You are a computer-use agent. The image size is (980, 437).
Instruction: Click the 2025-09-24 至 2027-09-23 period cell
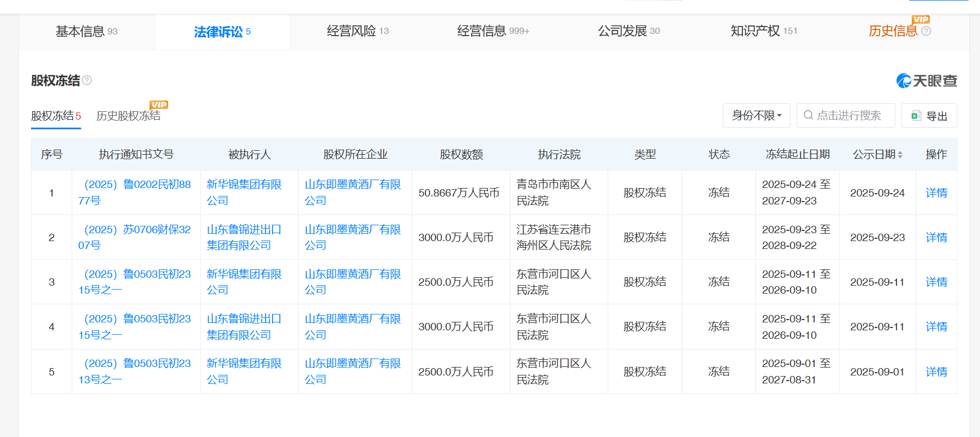(797, 193)
